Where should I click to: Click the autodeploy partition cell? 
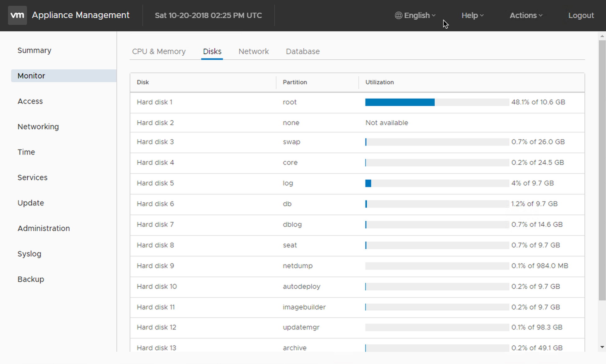(301, 287)
